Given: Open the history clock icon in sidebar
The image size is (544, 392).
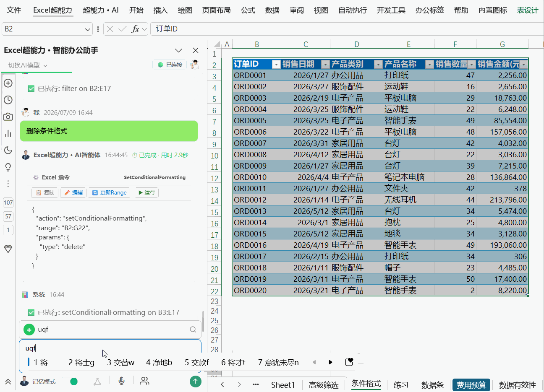Looking at the screenshot, I should pyautogui.click(x=8, y=100).
